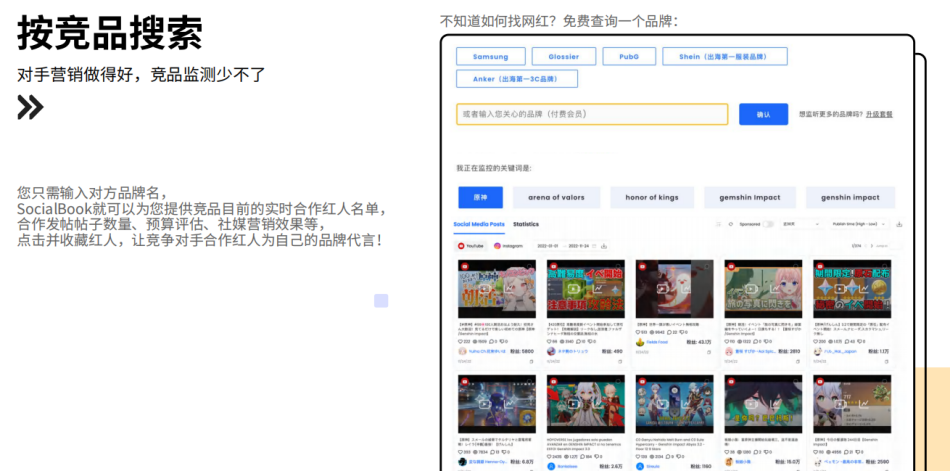
Task: Choose the Shein brand button
Action: coord(725,56)
